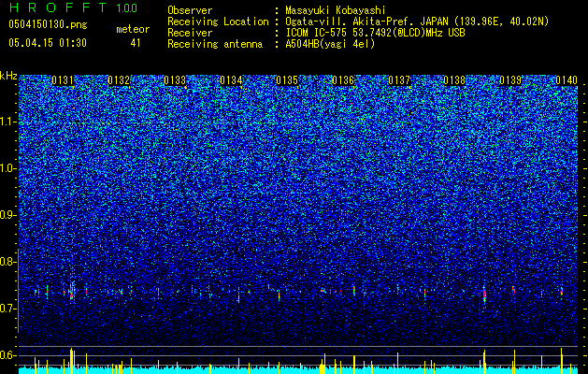Image resolution: width=588 pixels, height=374 pixels.
Task: Click the strong meteor echo near 0131
Action: click(x=72, y=292)
